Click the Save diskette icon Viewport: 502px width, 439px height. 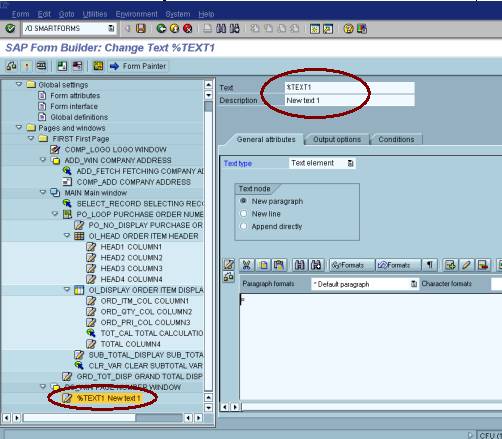pos(141,29)
